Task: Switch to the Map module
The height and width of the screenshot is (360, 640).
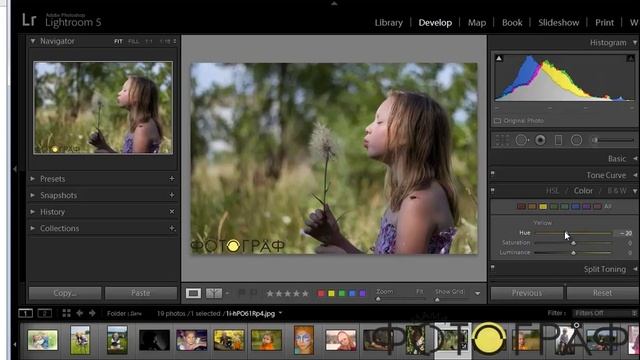Action: (x=477, y=23)
